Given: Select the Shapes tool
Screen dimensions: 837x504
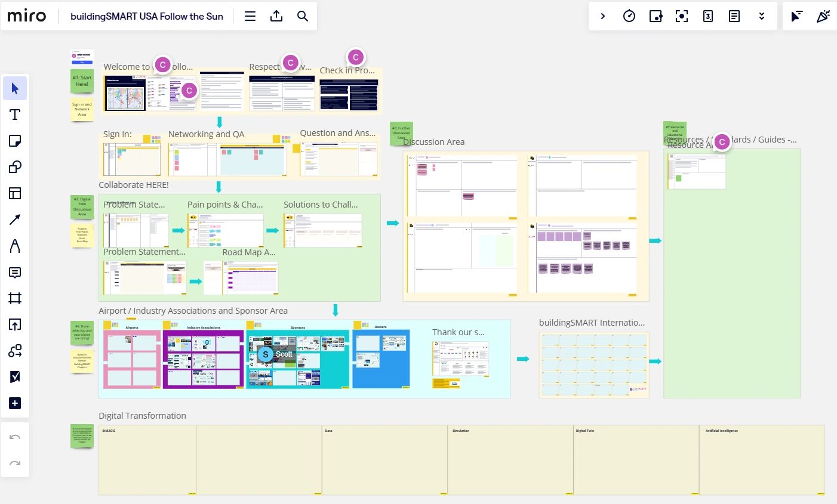Looking at the screenshot, I should pos(15,167).
